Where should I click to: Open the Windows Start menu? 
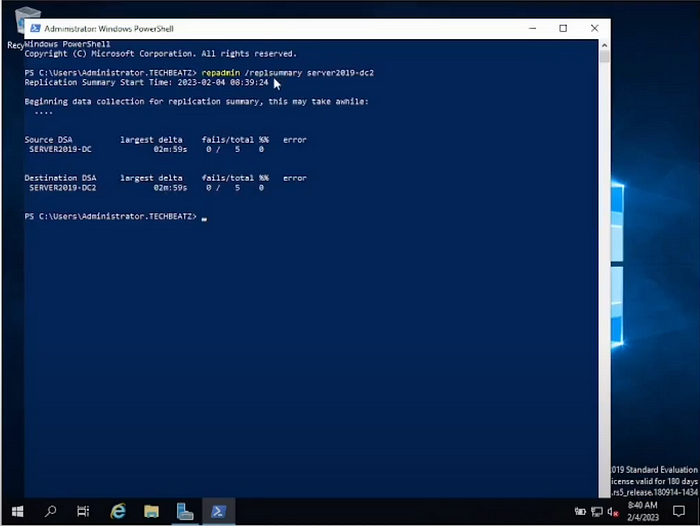(17, 511)
